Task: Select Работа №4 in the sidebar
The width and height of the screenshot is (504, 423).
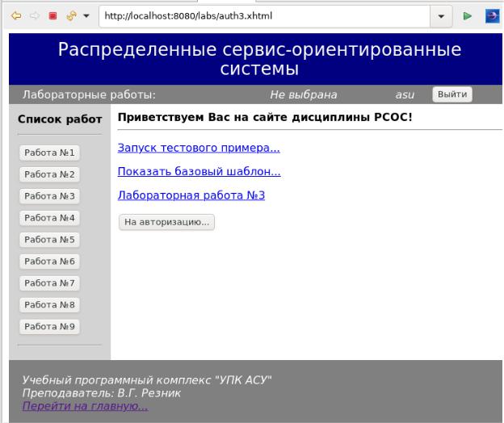Action: [49, 218]
